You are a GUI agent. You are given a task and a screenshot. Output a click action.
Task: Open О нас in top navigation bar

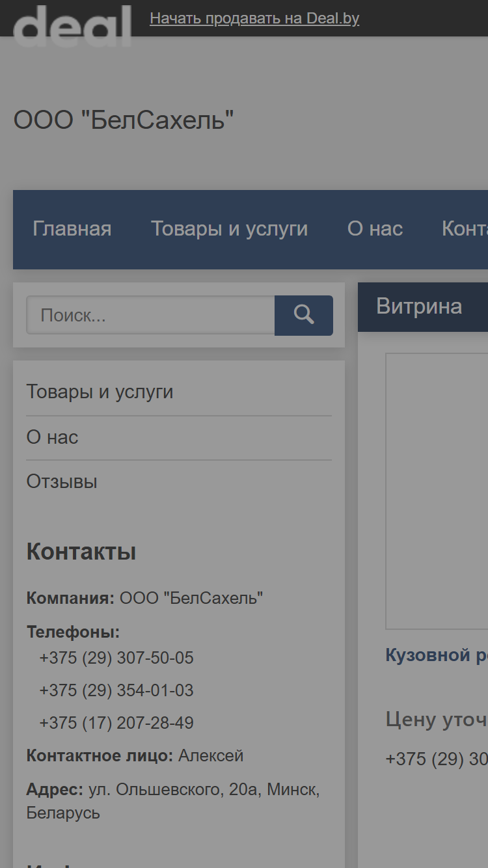pos(375,229)
